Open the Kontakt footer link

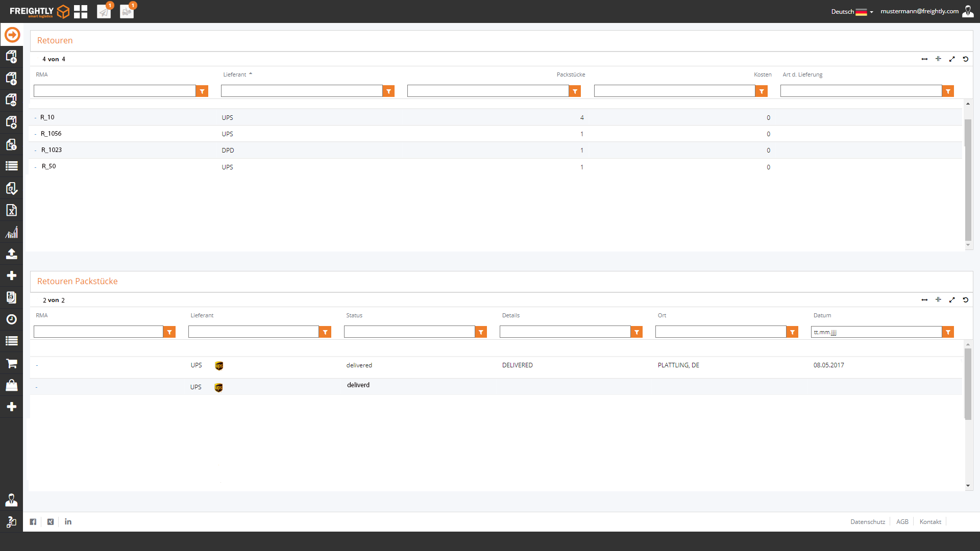[930, 522]
